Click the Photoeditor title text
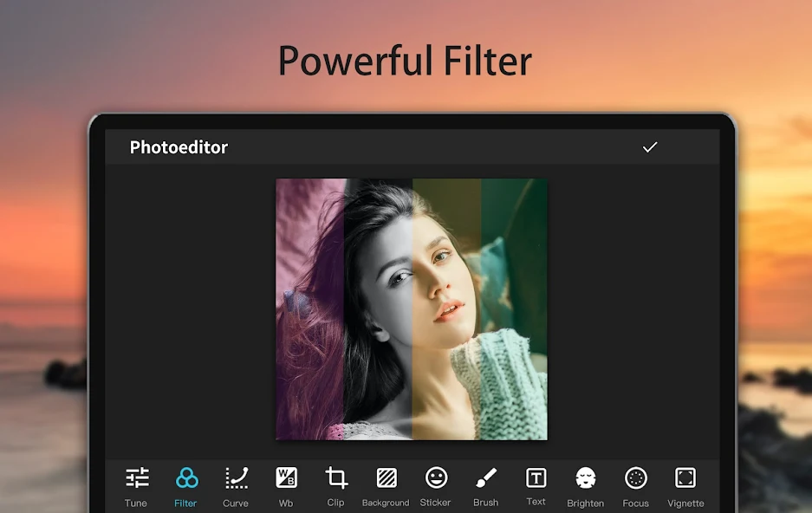 [179, 147]
